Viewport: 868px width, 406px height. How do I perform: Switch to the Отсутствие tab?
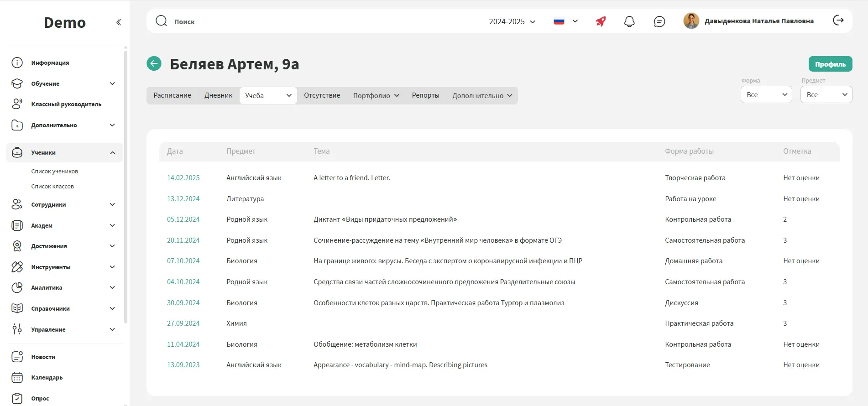click(x=322, y=95)
